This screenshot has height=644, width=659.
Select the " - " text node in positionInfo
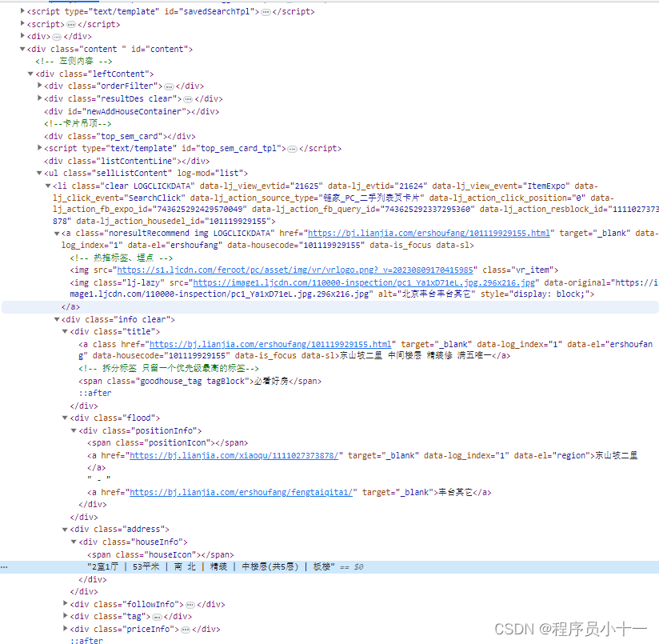(98, 478)
